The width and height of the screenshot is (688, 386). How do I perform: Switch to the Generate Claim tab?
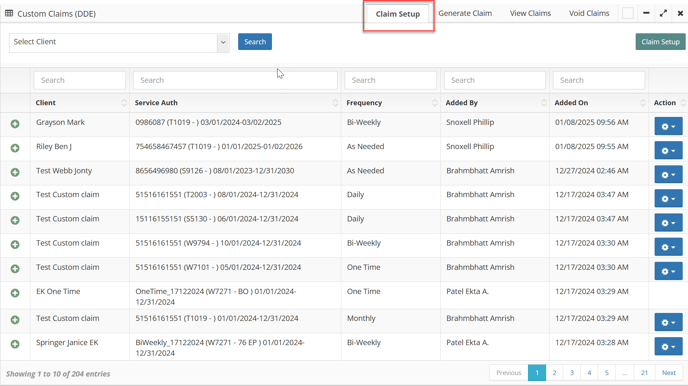(x=465, y=13)
